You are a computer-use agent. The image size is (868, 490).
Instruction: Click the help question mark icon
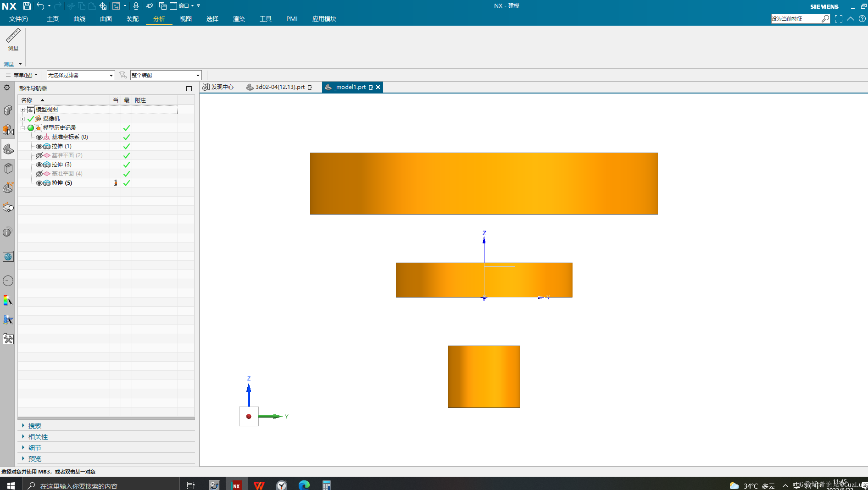pyautogui.click(x=862, y=19)
